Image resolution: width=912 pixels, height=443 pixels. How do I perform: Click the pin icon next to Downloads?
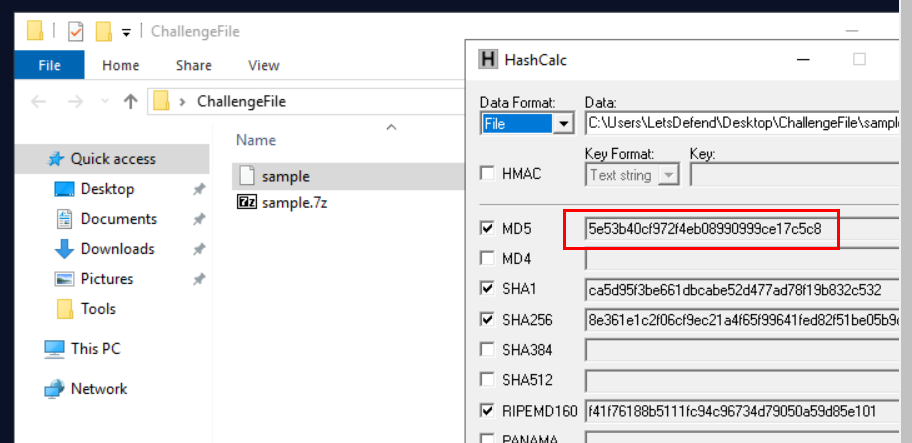click(199, 249)
